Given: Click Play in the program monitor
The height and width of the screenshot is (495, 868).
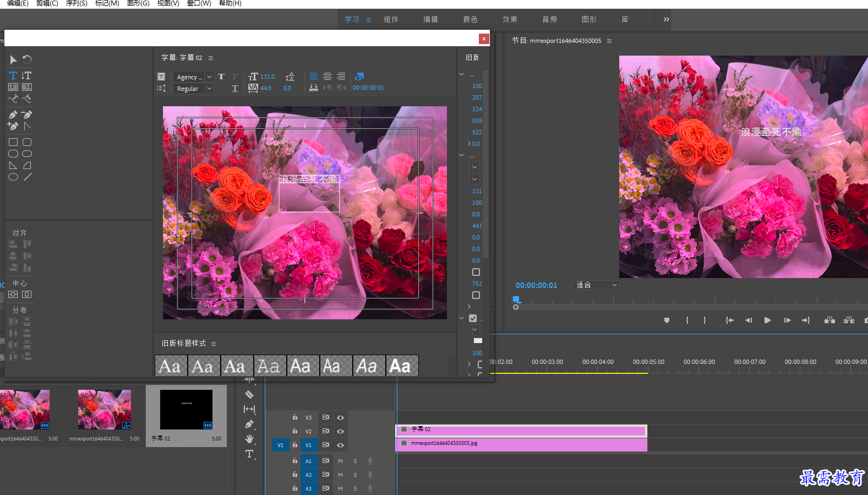Looking at the screenshot, I should (768, 320).
